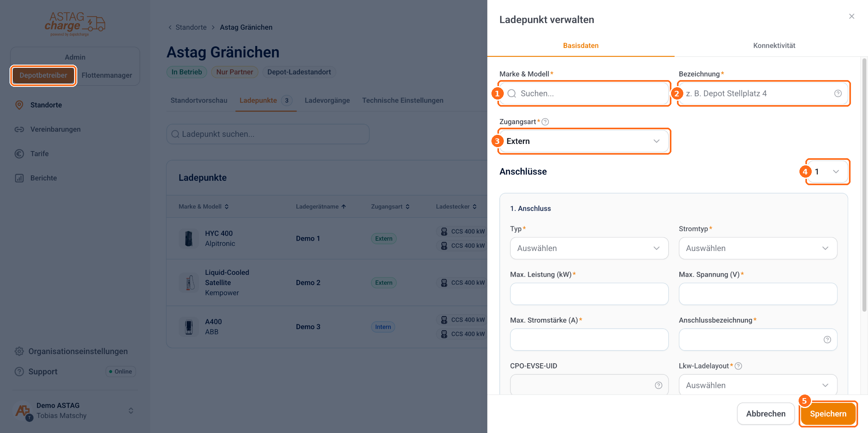This screenshot has height=433, width=868.
Task: Click the Marke & Modell search field
Action: tap(584, 94)
